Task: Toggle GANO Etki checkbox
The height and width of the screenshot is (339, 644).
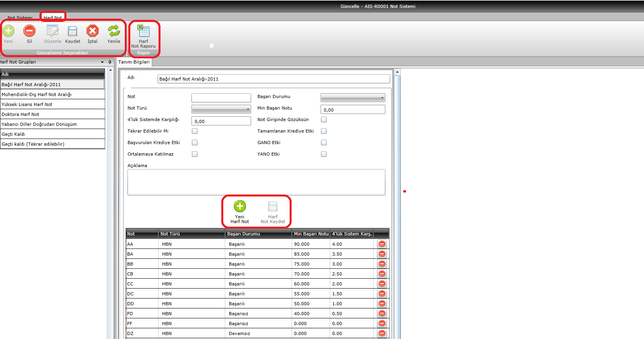Action: pyautogui.click(x=324, y=143)
